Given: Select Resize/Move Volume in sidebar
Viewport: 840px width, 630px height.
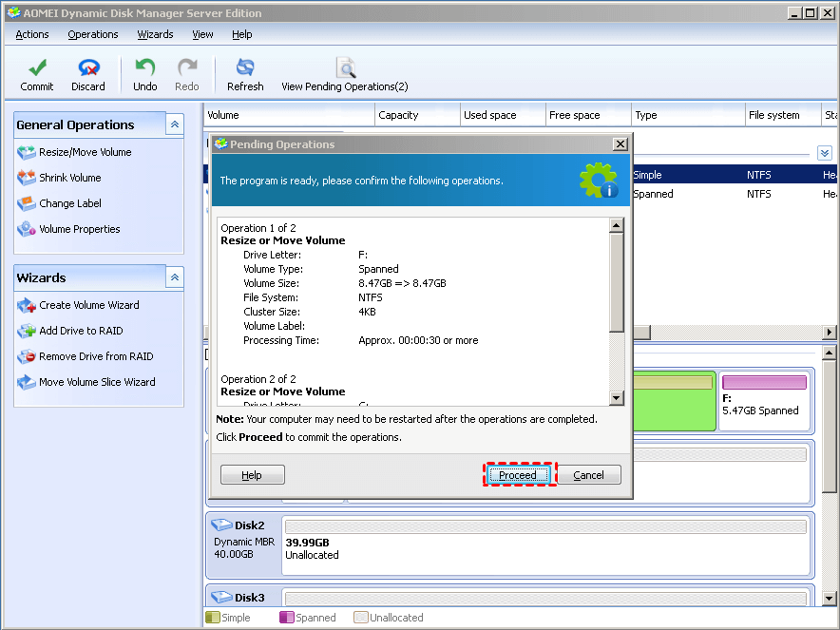Looking at the screenshot, I should 85,152.
